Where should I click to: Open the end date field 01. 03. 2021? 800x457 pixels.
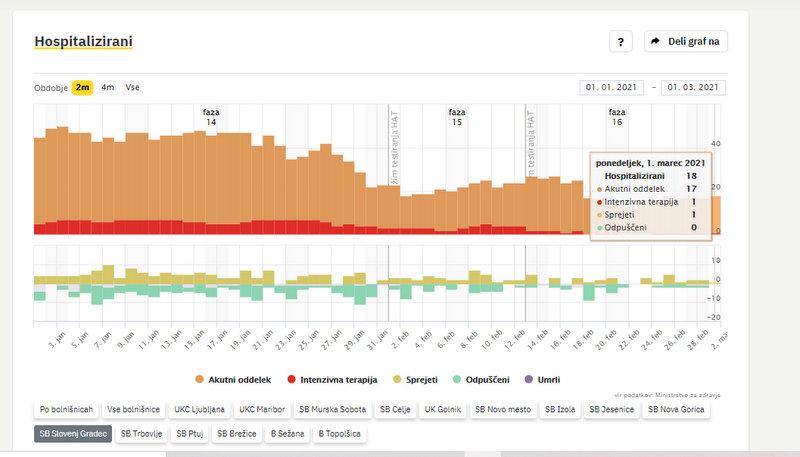693,88
